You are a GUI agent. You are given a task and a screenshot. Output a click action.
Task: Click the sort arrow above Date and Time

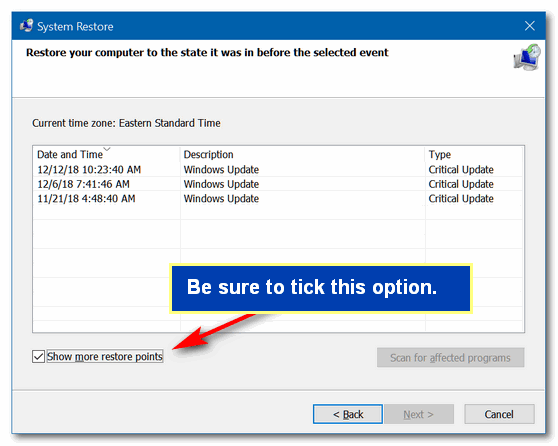[107, 149]
